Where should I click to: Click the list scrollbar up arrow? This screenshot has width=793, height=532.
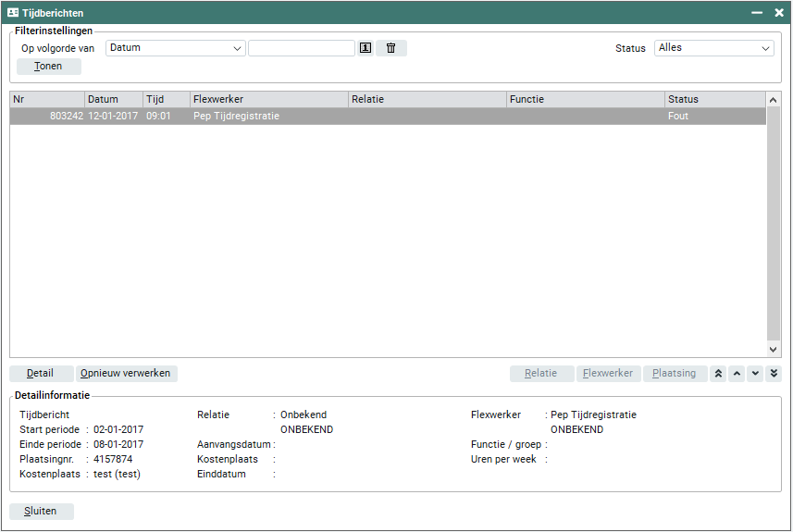(774, 99)
